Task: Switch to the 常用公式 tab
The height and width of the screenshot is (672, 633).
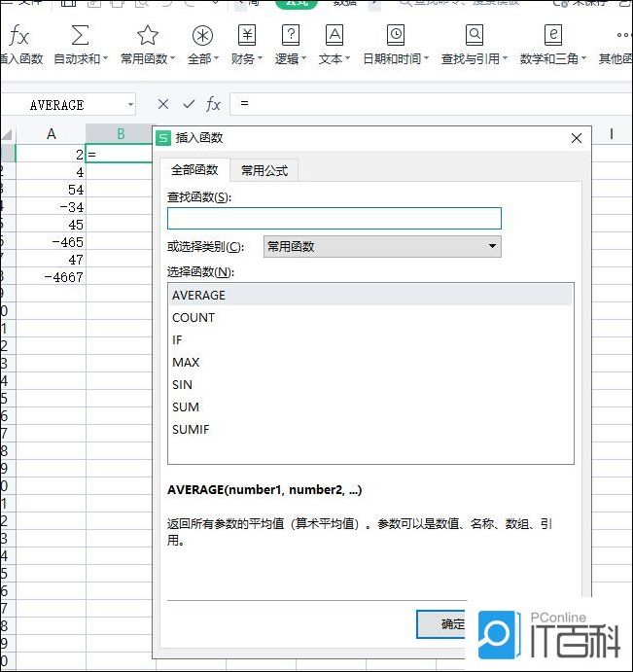Action: pyautogui.click(x=264, y=171)
